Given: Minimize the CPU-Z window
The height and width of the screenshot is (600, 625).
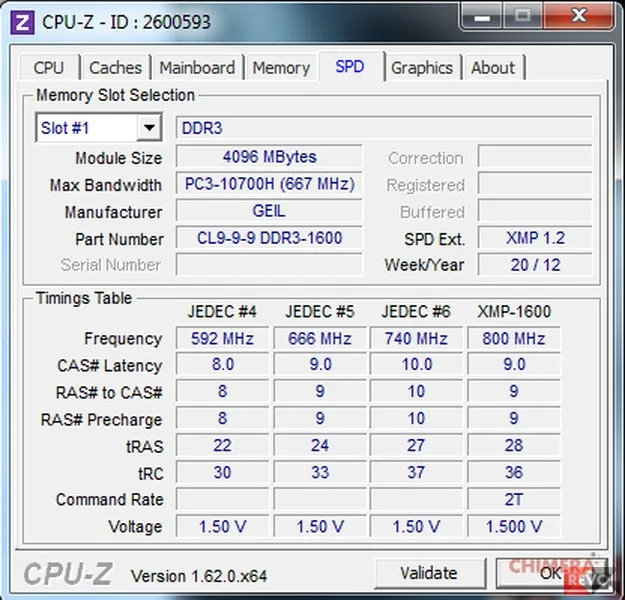Looking at the screenshot, I should tap(482, 17).
